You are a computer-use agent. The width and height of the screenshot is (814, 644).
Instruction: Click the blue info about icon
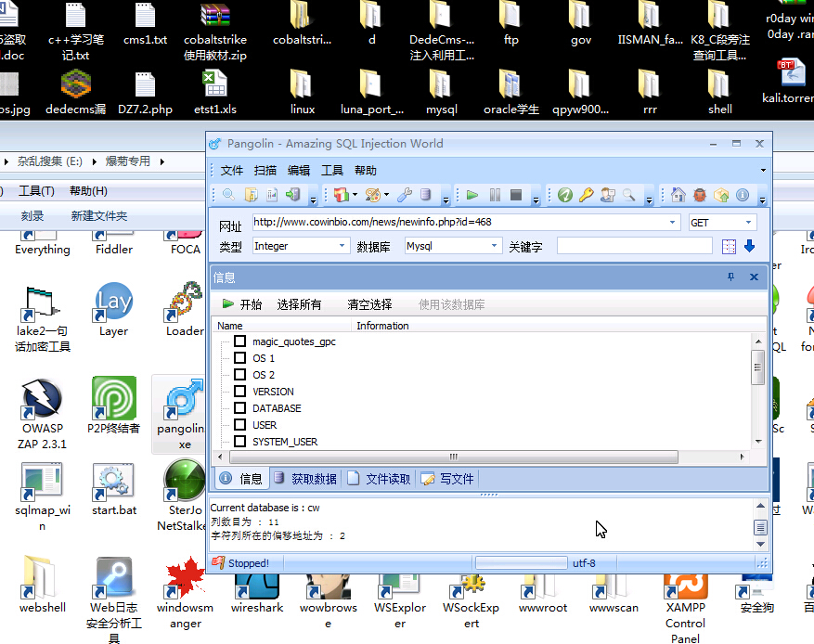[743, 195]
